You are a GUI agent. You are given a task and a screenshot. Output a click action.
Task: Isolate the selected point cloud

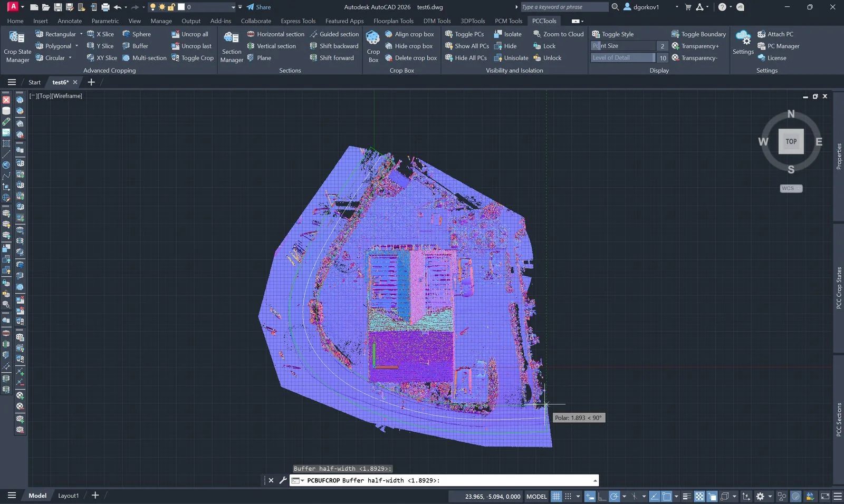click(x=507, y=34)
